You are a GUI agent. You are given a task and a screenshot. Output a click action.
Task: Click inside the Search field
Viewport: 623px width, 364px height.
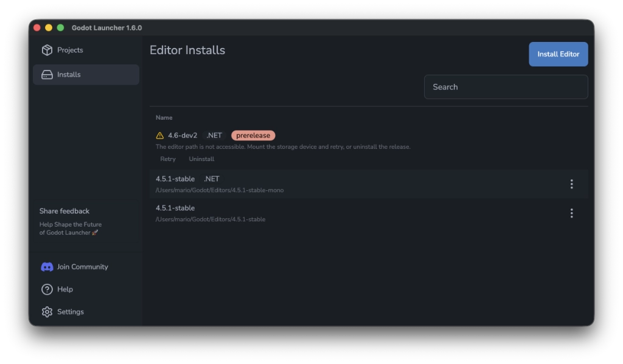[506, 86]
